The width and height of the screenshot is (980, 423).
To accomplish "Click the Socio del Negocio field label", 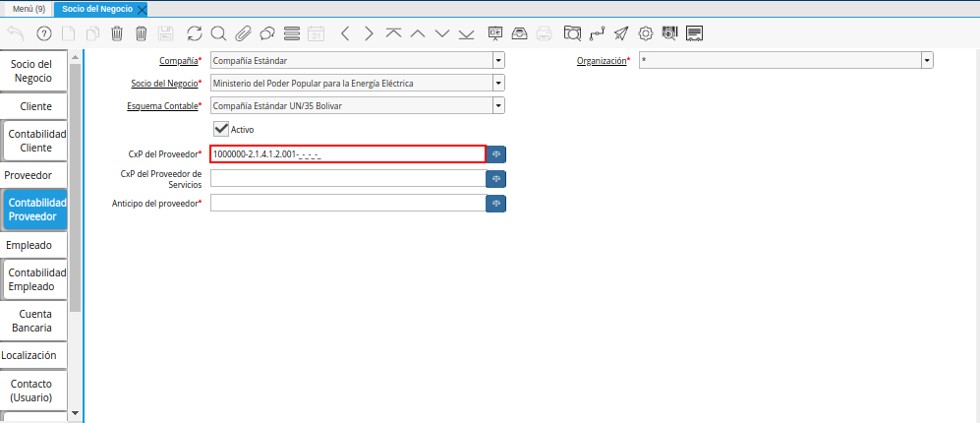I will point(164,84).
